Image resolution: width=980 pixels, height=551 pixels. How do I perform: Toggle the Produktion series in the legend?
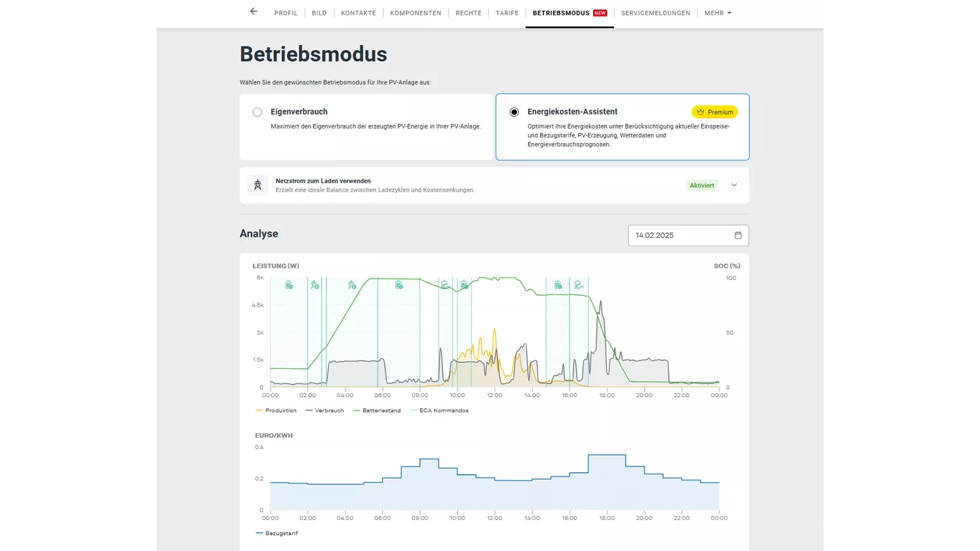[276, 410]
